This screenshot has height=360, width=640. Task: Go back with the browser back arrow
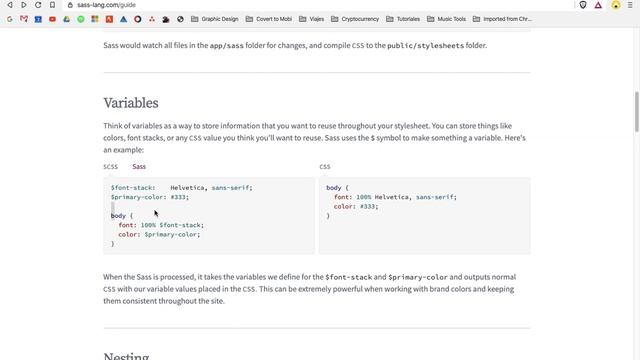pyautogui.click(x=9, y=5)
